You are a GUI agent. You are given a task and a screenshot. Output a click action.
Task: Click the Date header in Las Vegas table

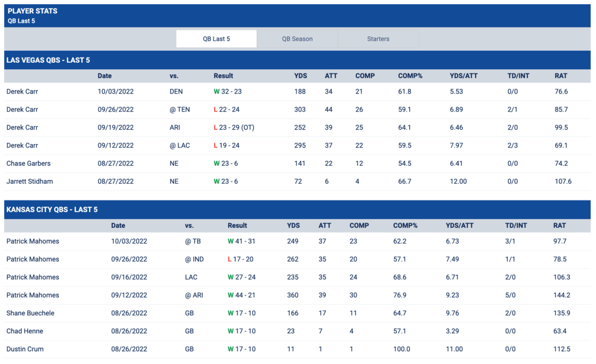[105, 76]
